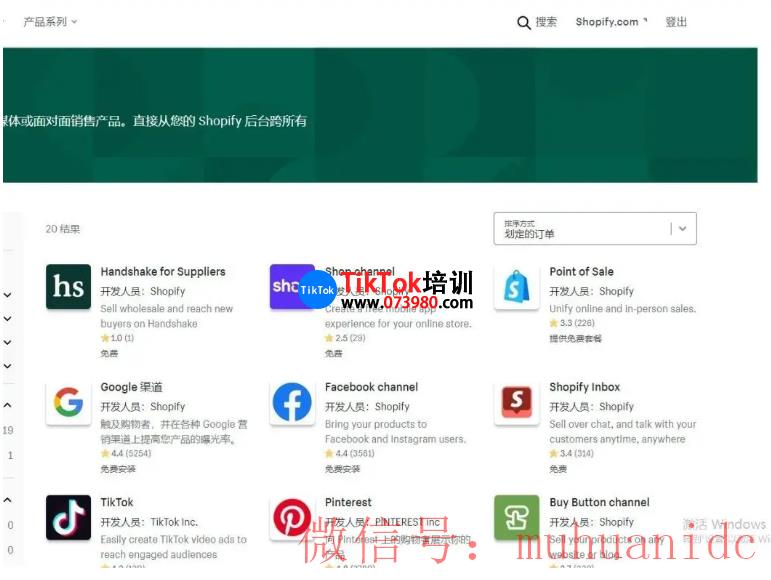The image size is (771, 580).
Task: Click 'Unify online and in-person sales.' description
Action: point(623,309)
